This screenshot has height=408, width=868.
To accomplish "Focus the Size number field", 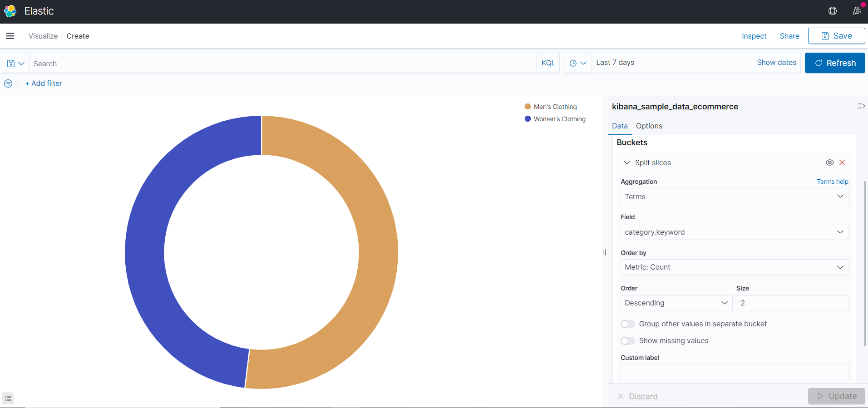I will click(x=792, y=303).
